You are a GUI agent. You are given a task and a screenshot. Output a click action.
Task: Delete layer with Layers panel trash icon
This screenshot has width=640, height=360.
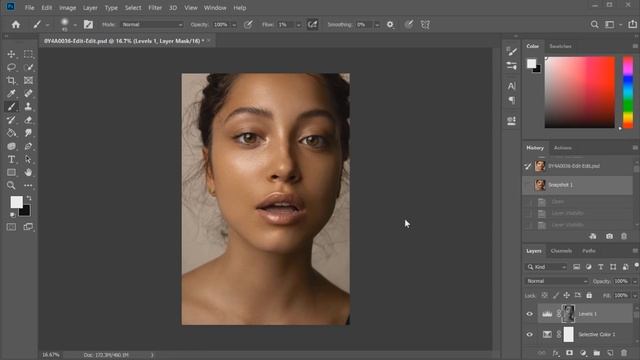(x=624, y=353)
